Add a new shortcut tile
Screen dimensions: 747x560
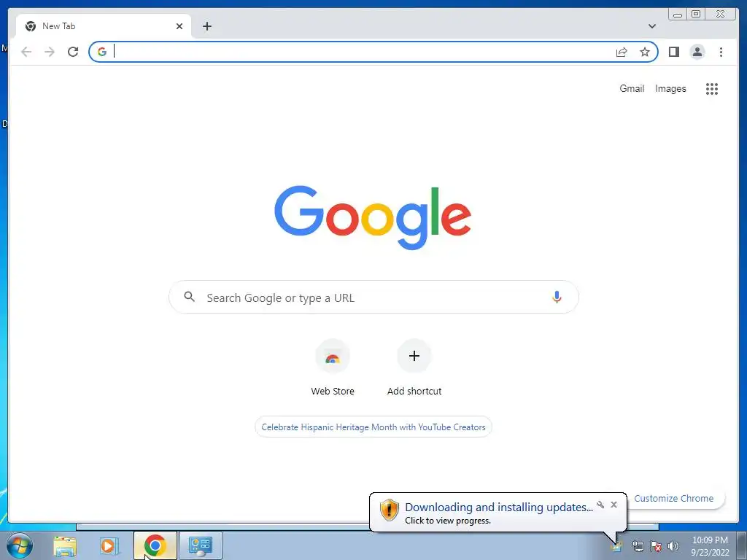point(414,367)
